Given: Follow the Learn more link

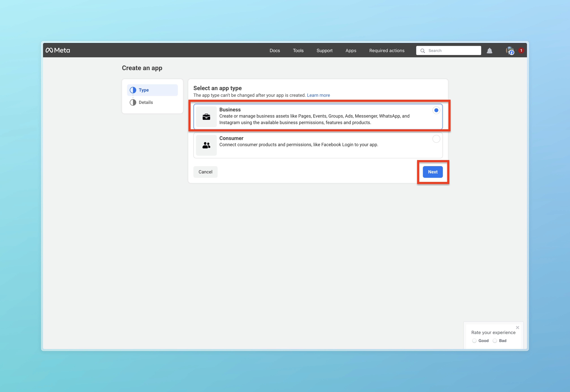Looking at the screenshot, I should point(318,95).
